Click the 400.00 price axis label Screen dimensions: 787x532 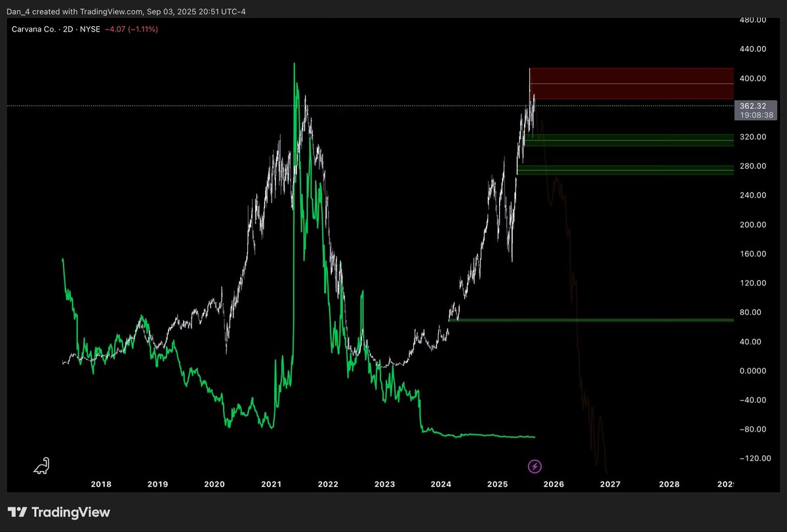click(753, 78)
